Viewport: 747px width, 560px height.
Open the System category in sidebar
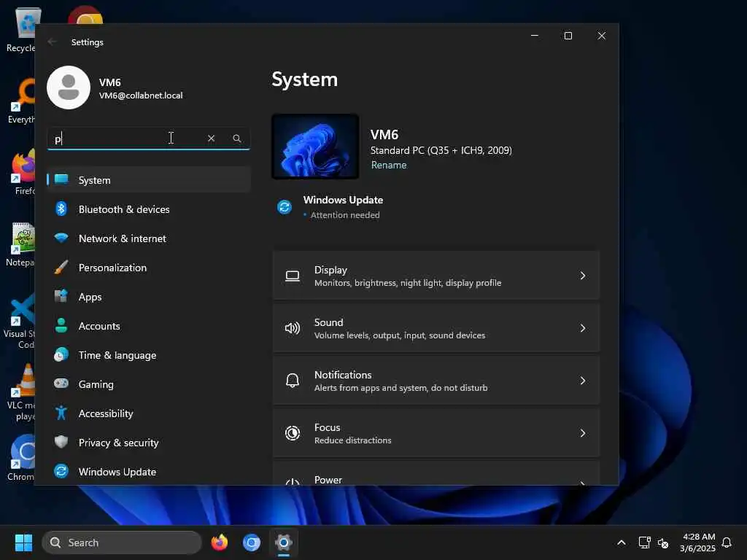149,180
